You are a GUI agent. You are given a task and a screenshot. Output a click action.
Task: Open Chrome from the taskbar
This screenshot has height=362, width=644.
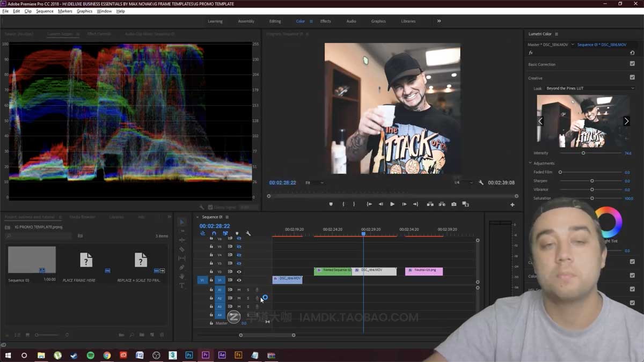point(107,355)
